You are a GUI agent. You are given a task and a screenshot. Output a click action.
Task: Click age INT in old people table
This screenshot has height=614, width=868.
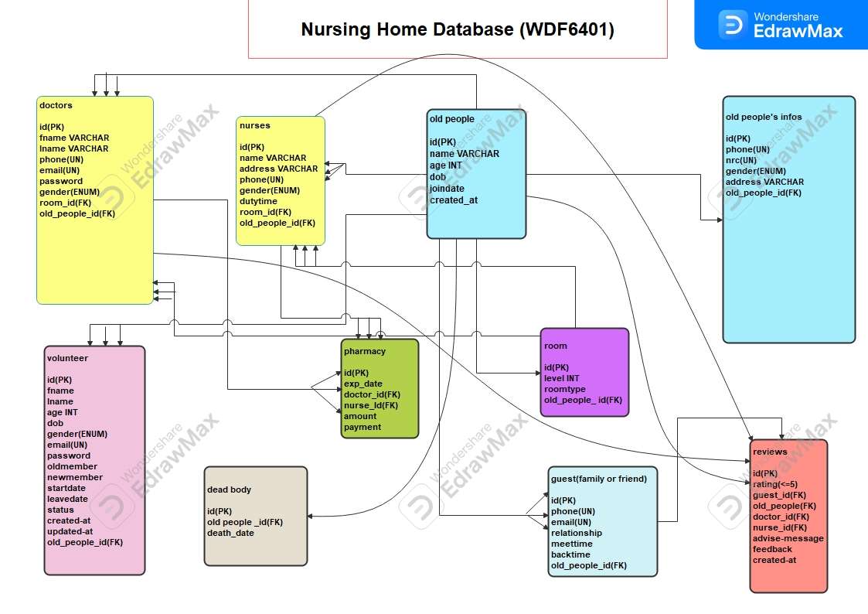click(446, 165)
